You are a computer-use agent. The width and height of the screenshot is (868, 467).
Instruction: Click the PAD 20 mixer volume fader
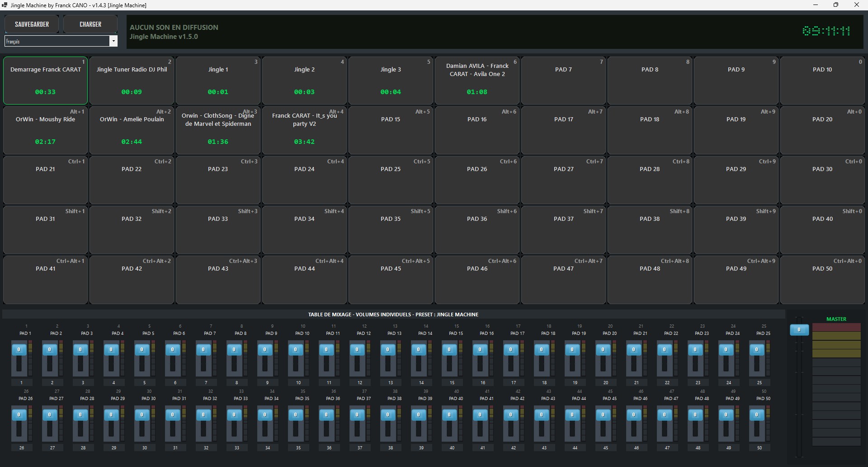[x=603, y=349]
